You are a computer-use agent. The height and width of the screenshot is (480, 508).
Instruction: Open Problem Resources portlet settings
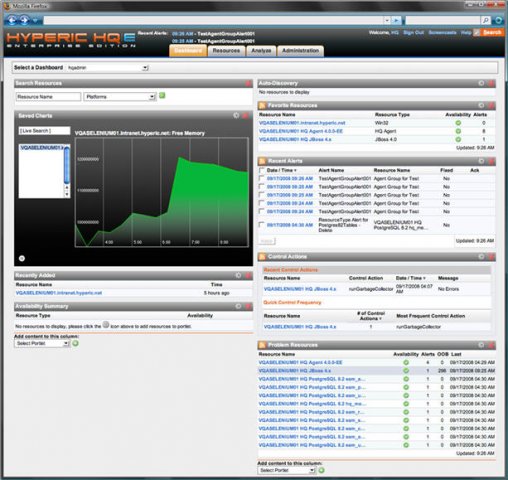(x=481, y=345)
